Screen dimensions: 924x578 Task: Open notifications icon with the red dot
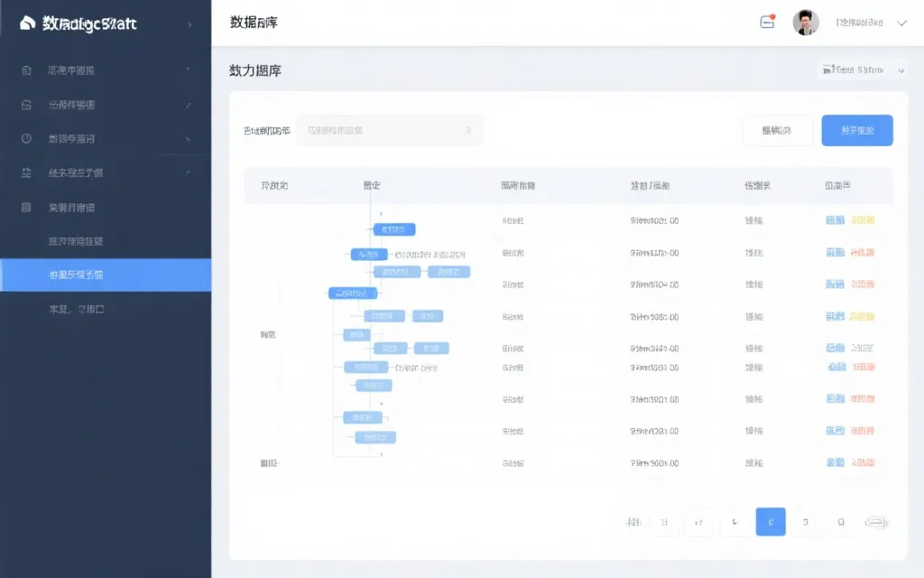(x=768, y=23)
